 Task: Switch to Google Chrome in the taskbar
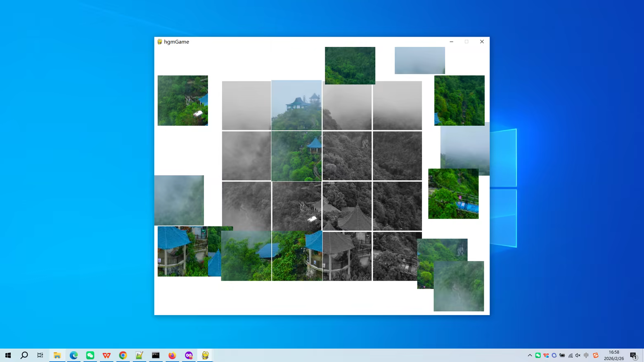coord(123,355)
